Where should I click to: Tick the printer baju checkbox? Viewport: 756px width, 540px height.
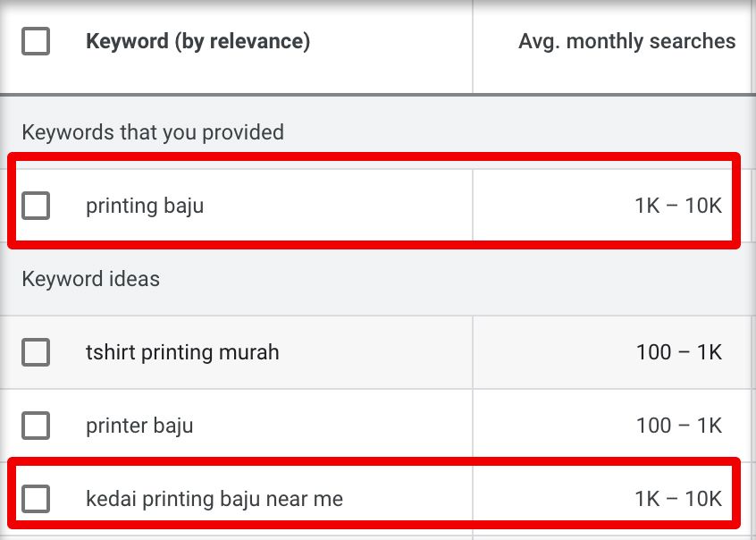point(36,426)
